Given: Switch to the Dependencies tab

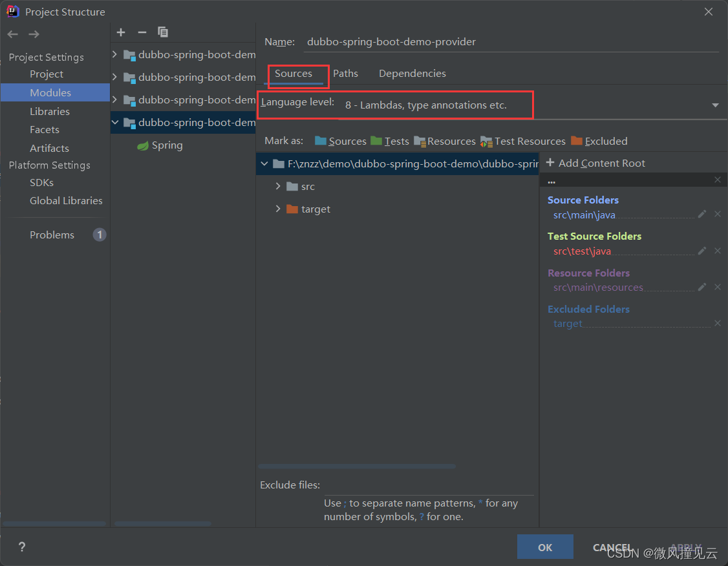Looking at the screenshot, I should click(x=412, y=73).
